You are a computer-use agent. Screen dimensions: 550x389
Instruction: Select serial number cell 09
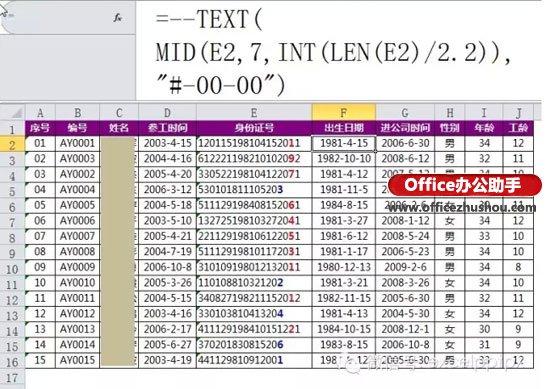point(40,267)
